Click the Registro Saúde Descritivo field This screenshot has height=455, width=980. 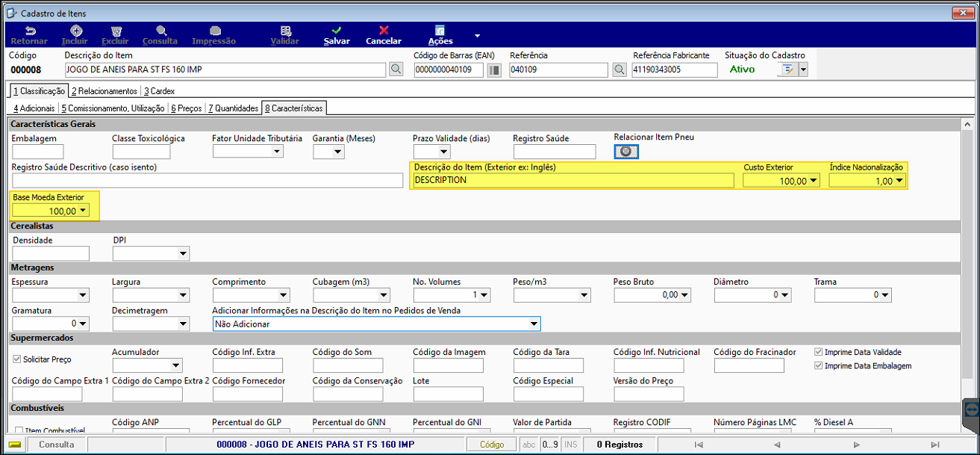pyautogui.click(x=207, y=180)
